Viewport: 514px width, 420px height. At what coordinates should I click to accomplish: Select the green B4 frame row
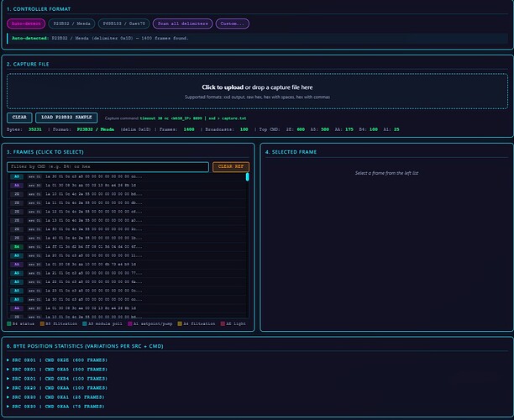pyautogui.click(x=127, y=247)
